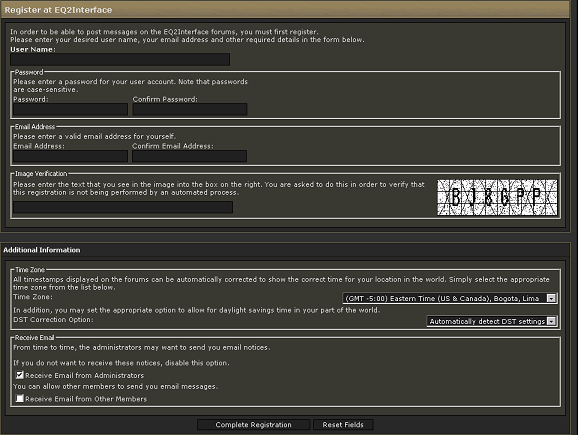Click the image verification text box
Viewport: 578px width, 435px height.
(123, 207)
